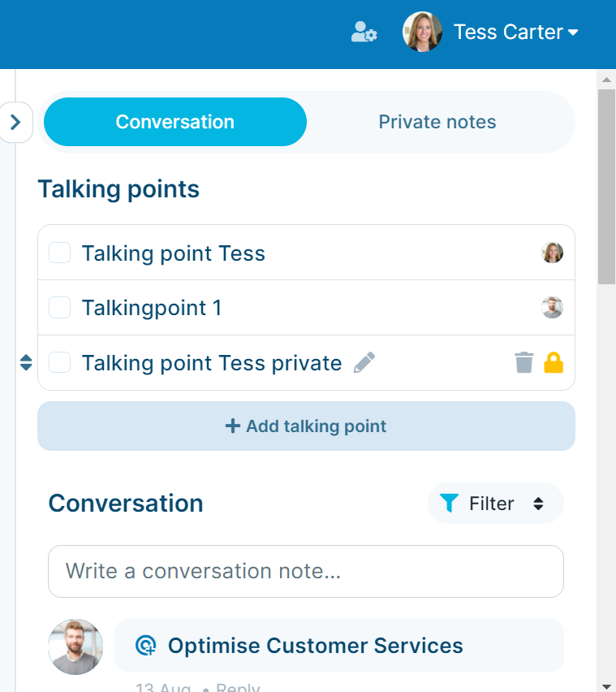Check the Talking point Tess checkbox

click(x=59, y=253)
